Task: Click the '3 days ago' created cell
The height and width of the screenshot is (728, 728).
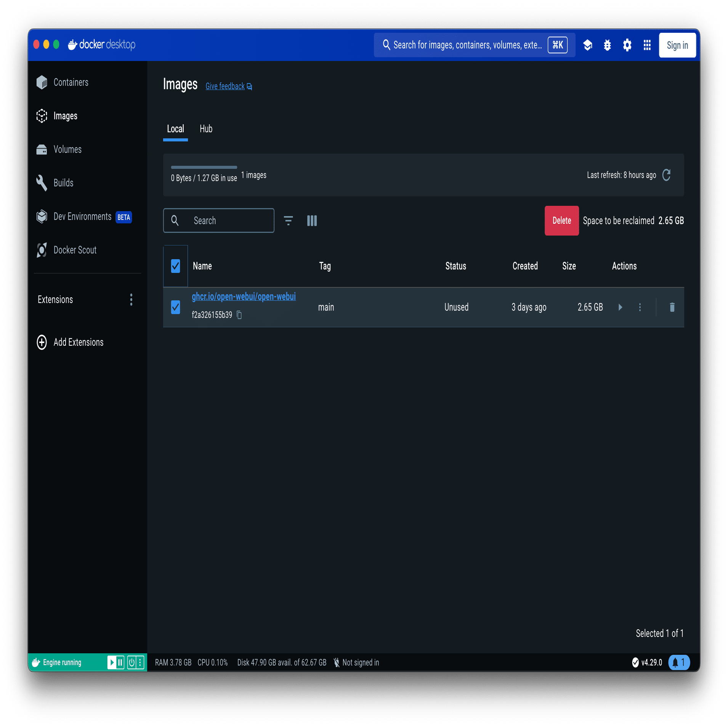Action: click(x=529, y=307)
